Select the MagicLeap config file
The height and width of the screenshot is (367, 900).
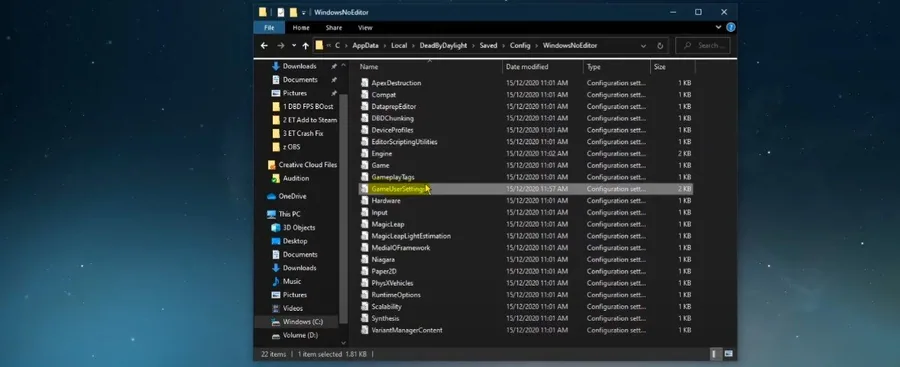pyautogui.click(x=387, y=225)
